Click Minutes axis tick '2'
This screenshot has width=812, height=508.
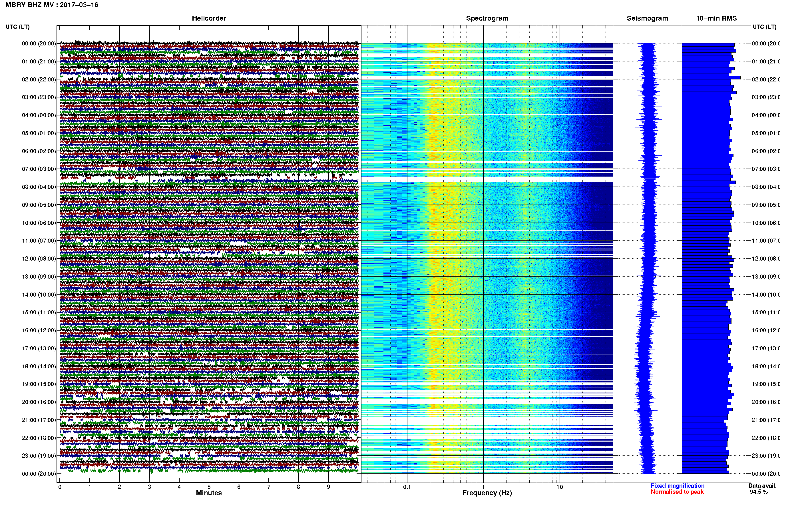(120, 487)
